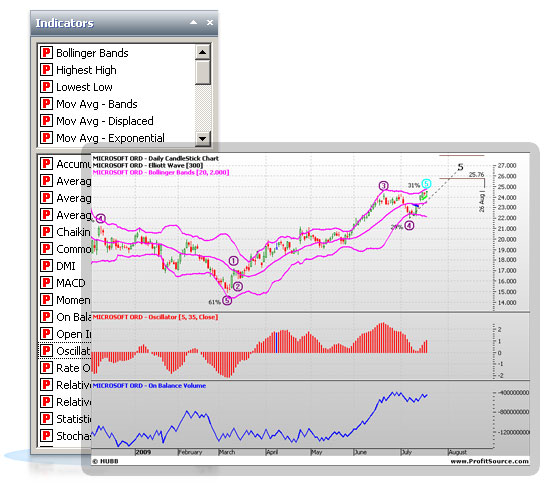550x491 pixels.
Task: Click the www.ProfitSource.com link
Action: point(489,461)
